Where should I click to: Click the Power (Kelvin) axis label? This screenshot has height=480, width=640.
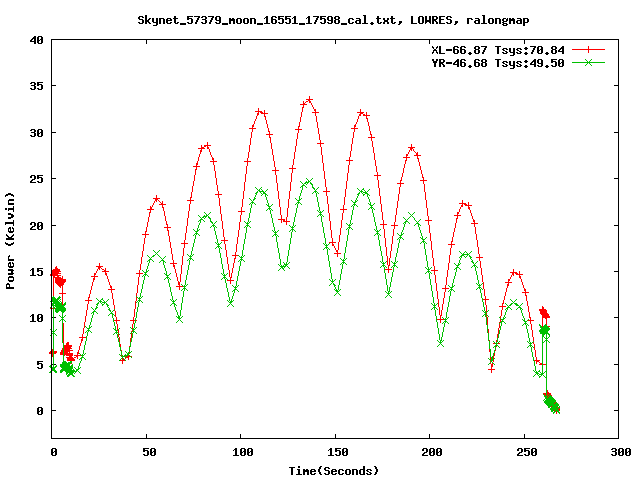[10, 241]
